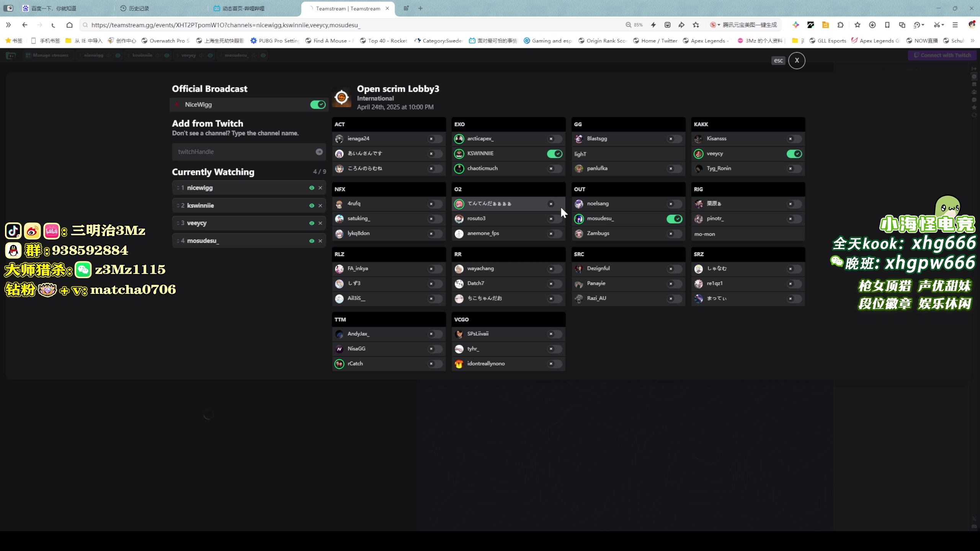The image size is (980, 551).
Task: Enable the Kisansss stream toggle
Action: coord(794,139)
